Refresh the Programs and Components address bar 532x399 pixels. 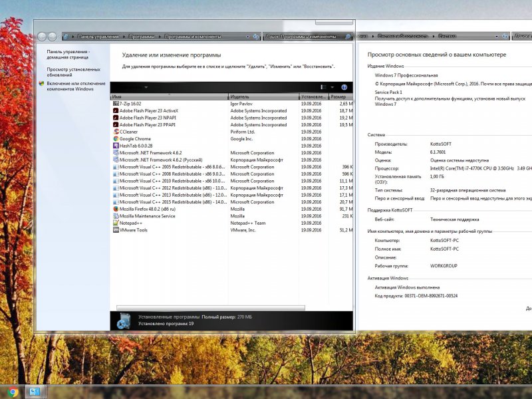coord(256,37)
